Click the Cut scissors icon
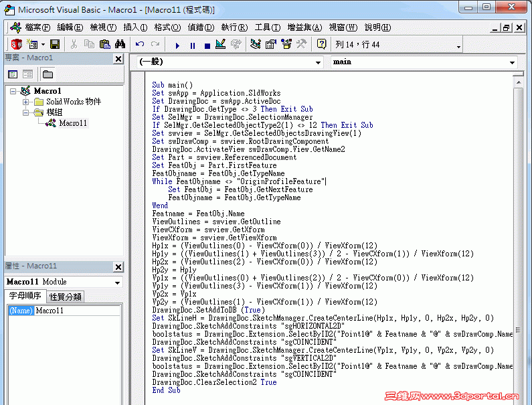The image size is (532, 405). tap(74, 44)
